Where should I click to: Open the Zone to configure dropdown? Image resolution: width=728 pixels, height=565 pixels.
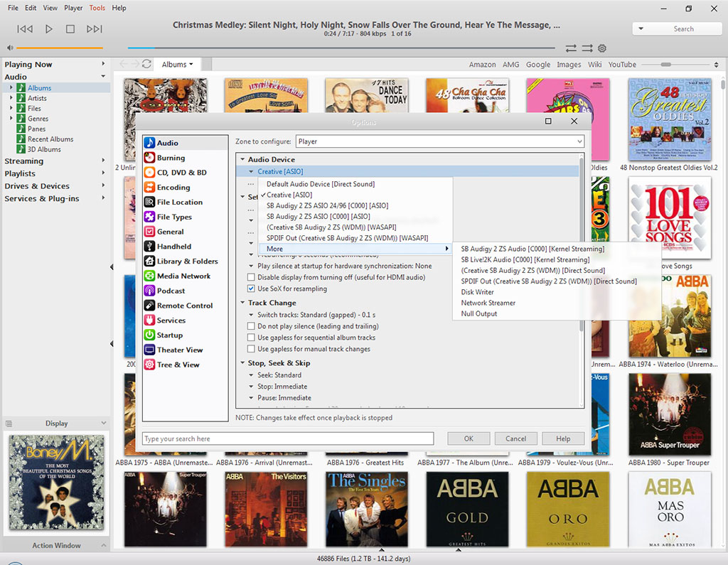(439, 141)
